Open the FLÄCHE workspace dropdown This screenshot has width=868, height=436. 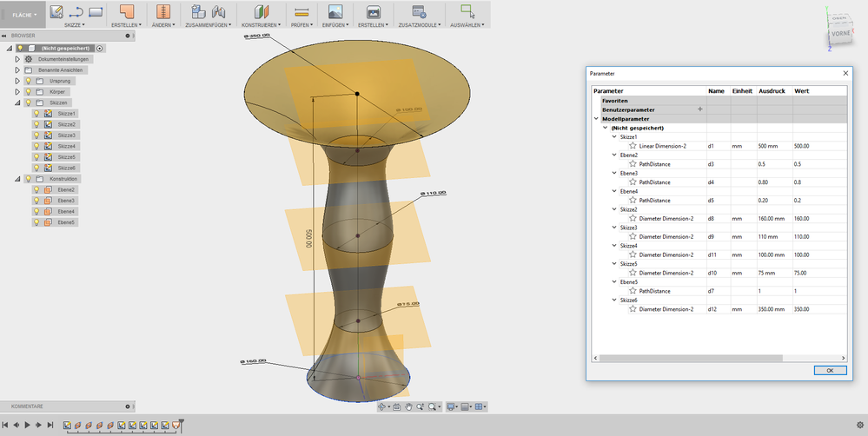pos(26,15)
